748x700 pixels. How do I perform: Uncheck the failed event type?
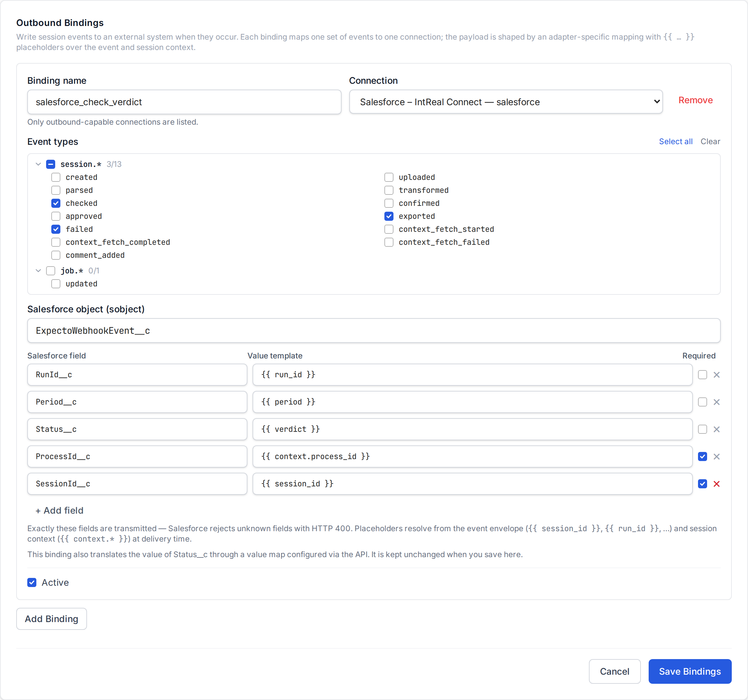click(56, 229)
